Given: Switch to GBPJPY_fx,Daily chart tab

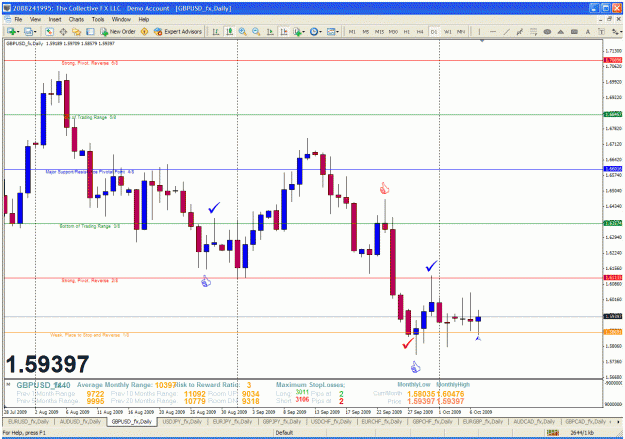Looking at the screenshot, I should (282, 421).
